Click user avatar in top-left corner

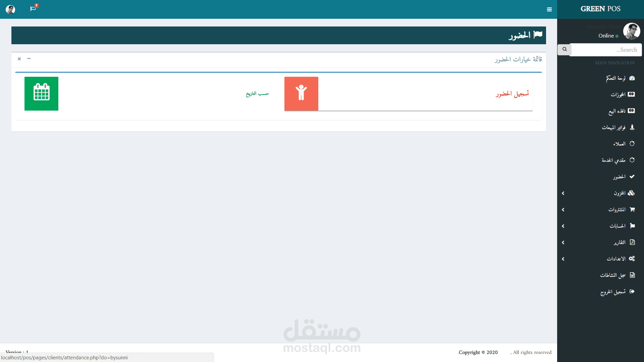10,9
